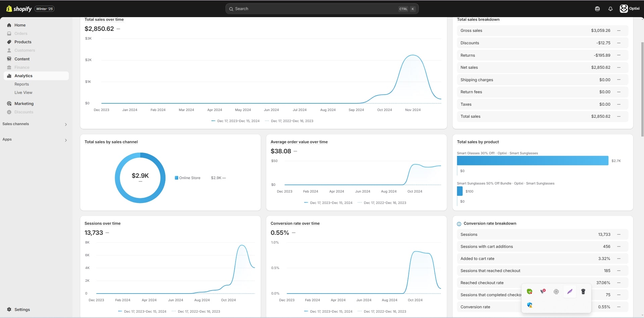Image resolution: width=644 pixels, height=318 pixels.
Task: Expand the Sales channels section
Action: coord(66,124)
